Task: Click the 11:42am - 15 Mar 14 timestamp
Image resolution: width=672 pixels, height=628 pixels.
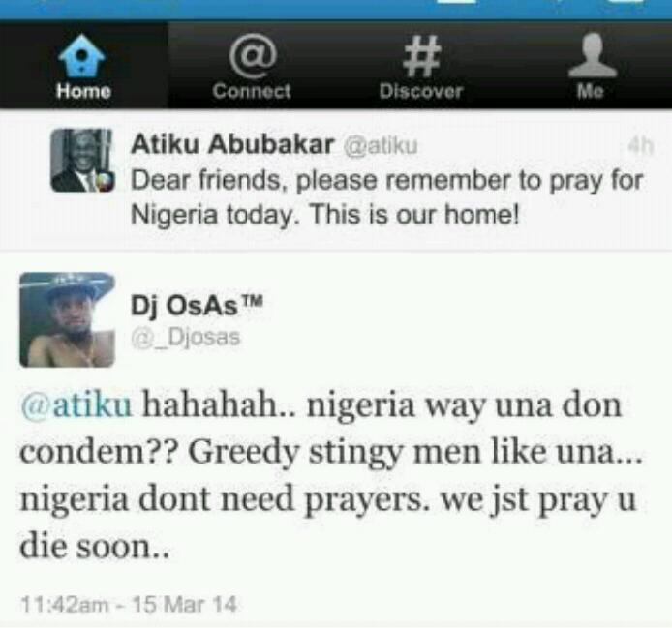Action: click(x=129, y=605)
